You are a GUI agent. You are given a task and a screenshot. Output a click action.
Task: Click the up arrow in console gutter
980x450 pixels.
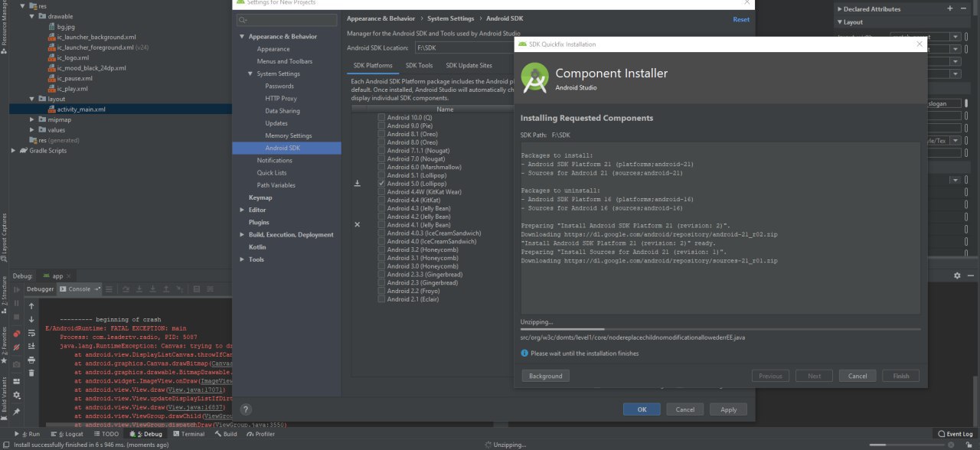point(31,306)
